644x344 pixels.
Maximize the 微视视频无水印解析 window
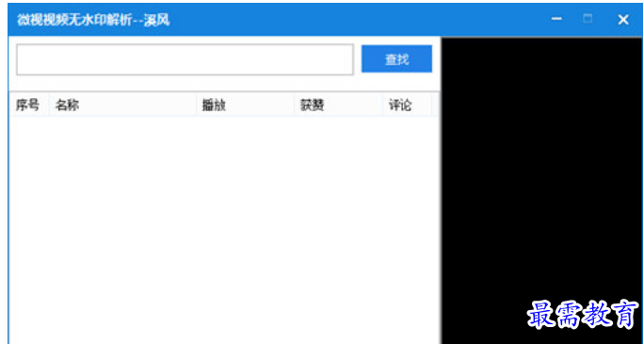588,19
